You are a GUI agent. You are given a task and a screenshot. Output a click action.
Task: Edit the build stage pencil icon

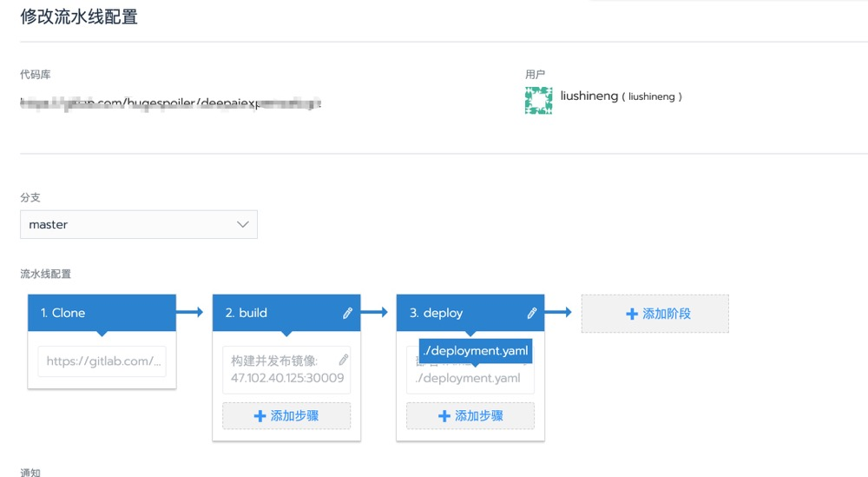pos(347,313)
